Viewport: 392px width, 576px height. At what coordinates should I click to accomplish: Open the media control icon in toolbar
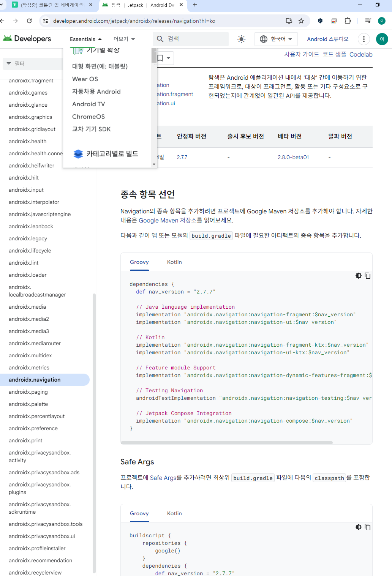coord(368,21)
